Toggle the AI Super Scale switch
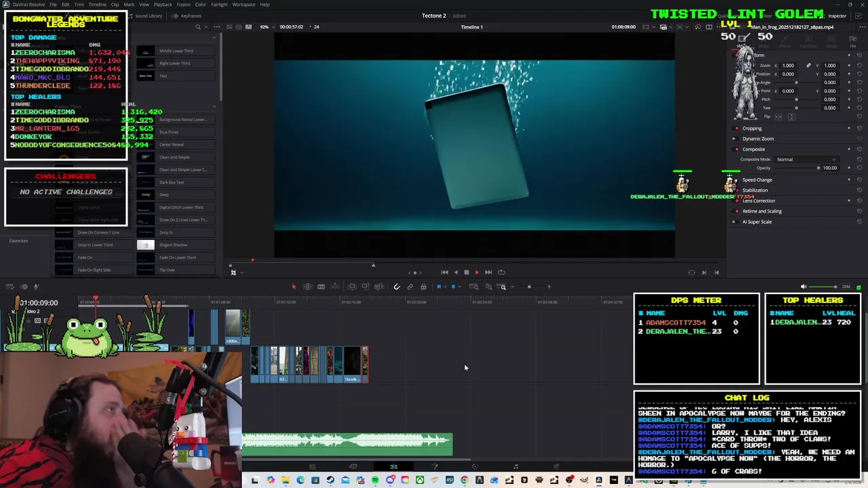The height and width of the screenshot is (488, 868). 734,222
